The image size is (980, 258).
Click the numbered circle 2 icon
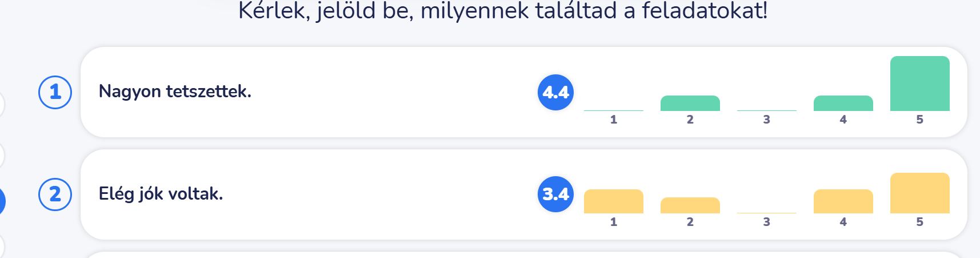click(55, 195)
